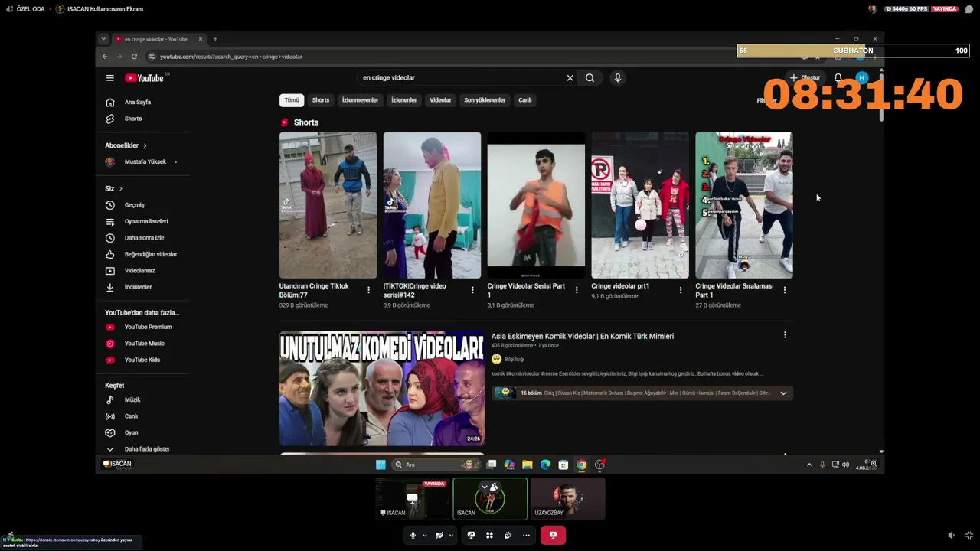Open Utandıran Cringe Tiktok Bölüm:77 short
The width and height of the screenshot is (980, 551).
click(x=328, y=205)
